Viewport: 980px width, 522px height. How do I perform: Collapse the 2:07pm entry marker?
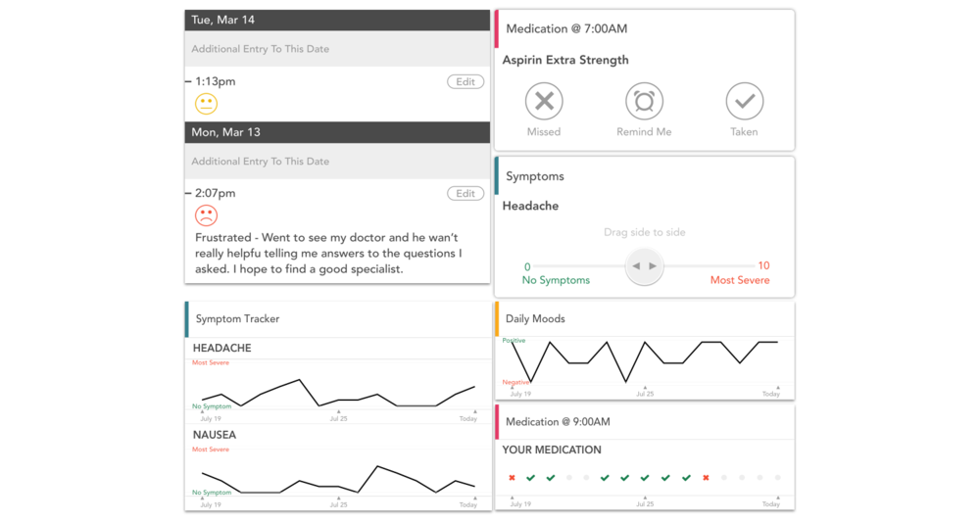188,194
